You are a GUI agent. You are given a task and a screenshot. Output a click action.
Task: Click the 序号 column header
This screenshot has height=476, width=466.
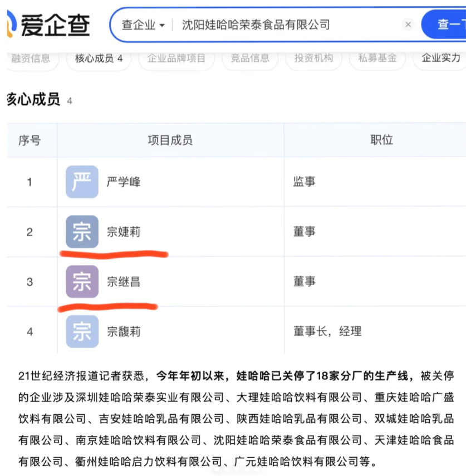(30, 140)
